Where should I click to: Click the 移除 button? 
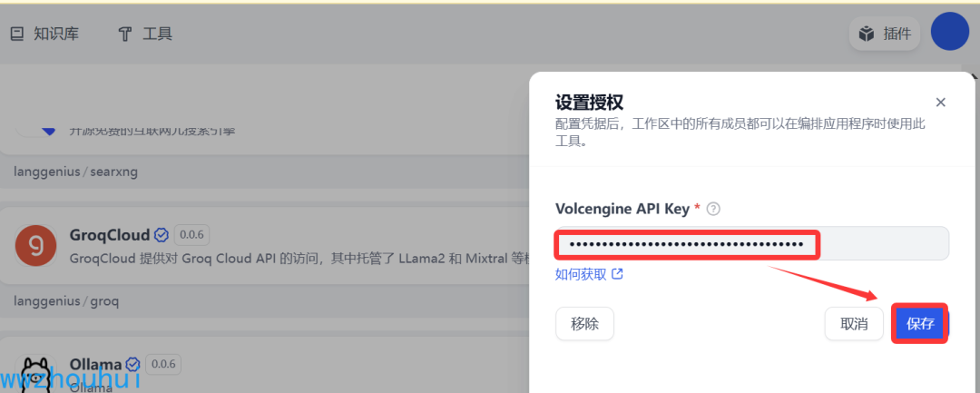click(x=584, y=324)
